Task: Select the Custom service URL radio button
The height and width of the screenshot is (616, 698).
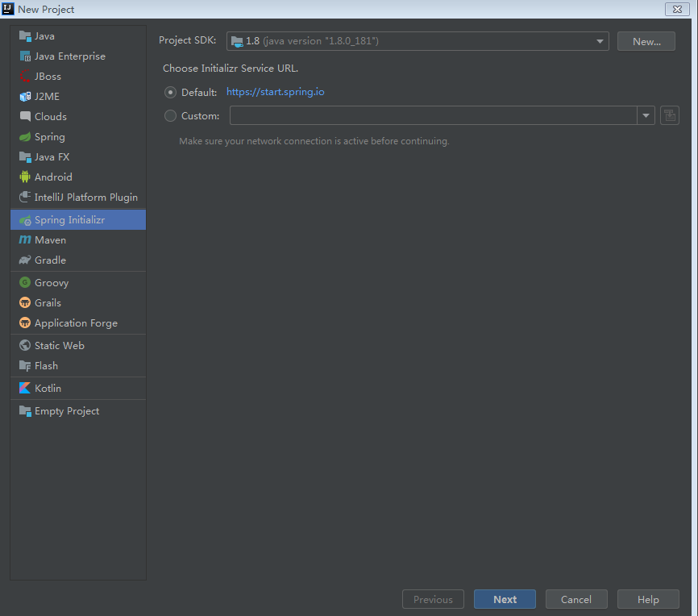Action: click(170, 116)
